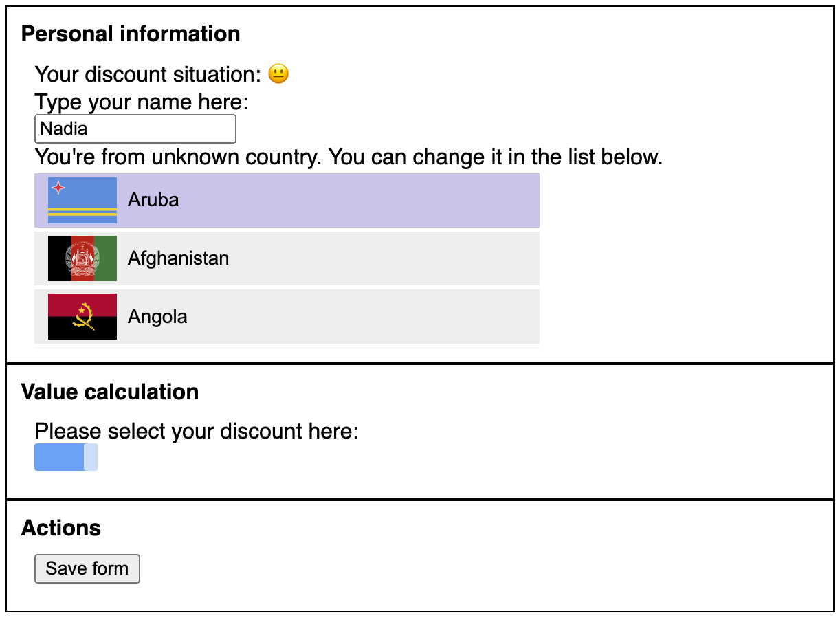840x620 pixels.
Task: Pick the Angola country name
Action: point(157,317)
